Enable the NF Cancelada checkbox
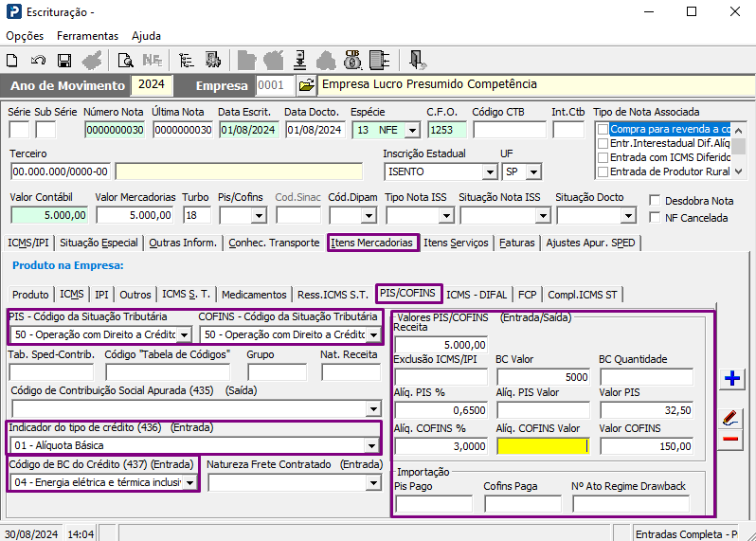 click(656, 218)
